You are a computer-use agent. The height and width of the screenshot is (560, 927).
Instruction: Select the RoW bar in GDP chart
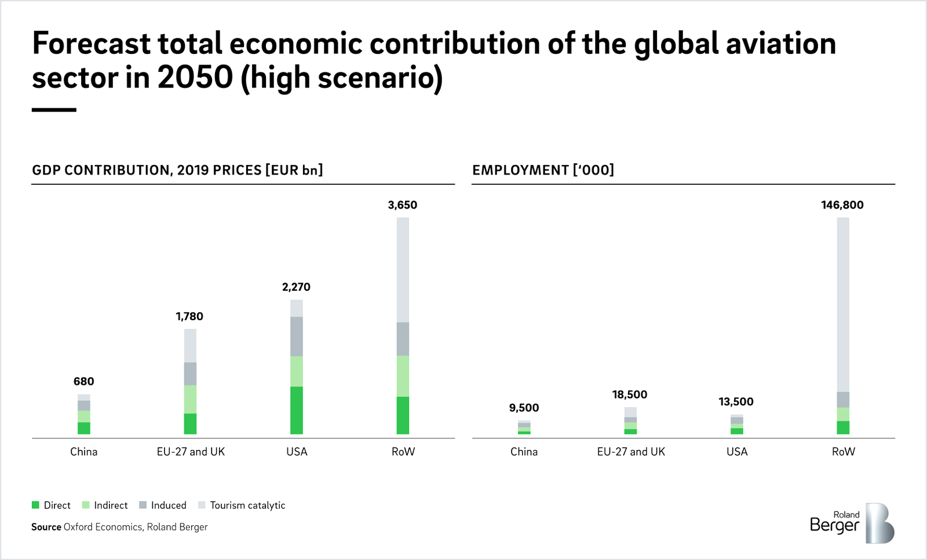pos(403,325)
